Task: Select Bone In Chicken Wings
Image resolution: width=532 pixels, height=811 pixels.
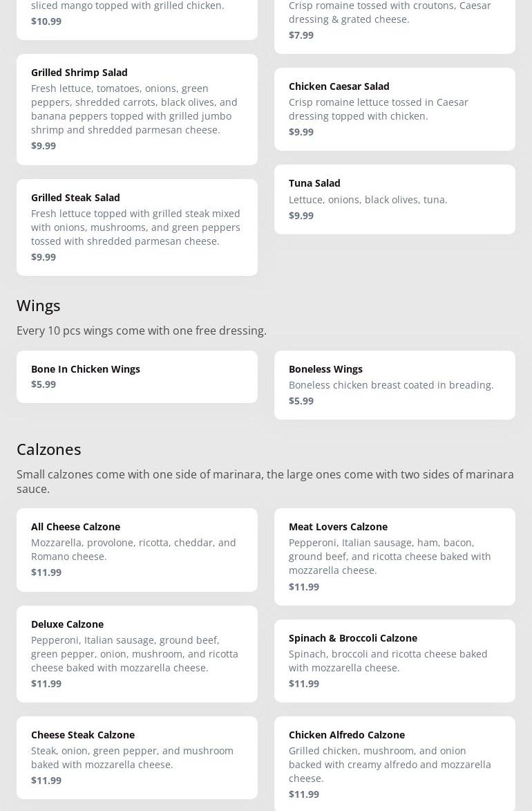Action: point(137,377)
